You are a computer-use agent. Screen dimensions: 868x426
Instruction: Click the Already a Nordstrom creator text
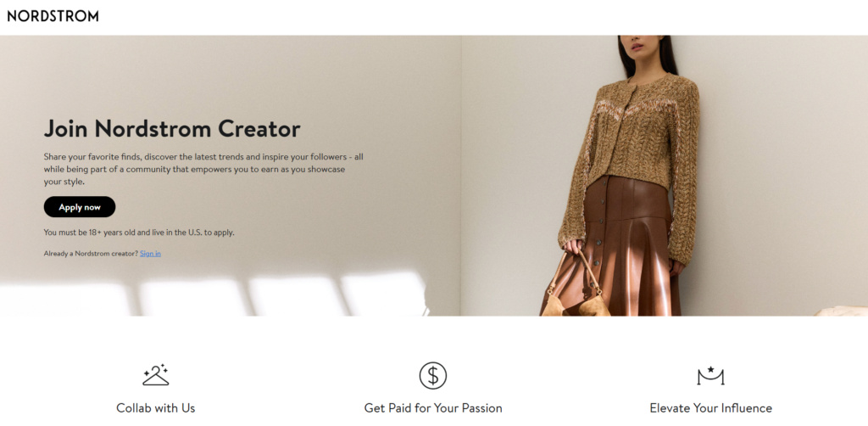[91, 254]
